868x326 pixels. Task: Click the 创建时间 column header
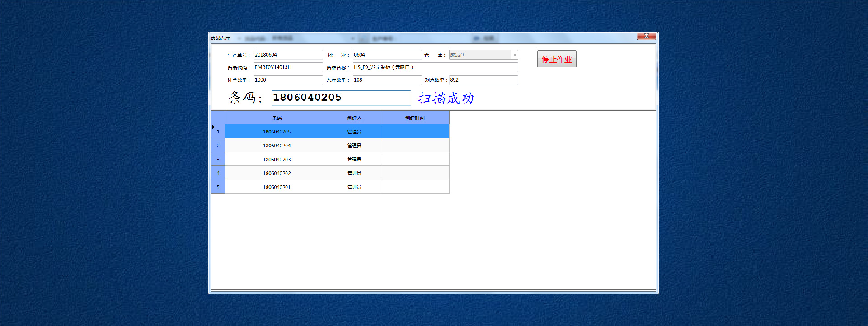pyautogui.click(x=415, y=118)
